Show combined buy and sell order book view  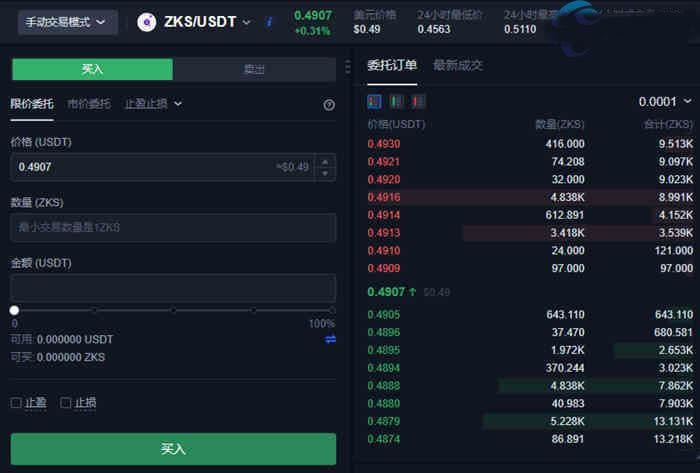374,102
